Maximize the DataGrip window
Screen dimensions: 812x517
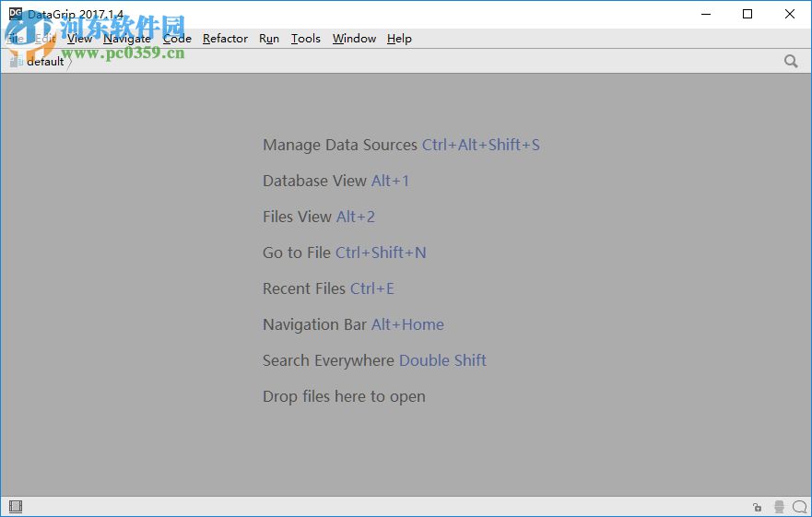(747, 14)
